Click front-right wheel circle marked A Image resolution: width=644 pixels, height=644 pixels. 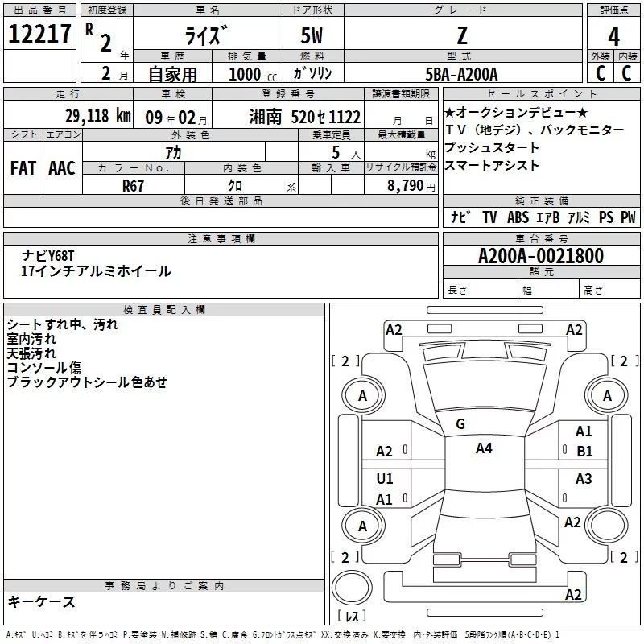point(607,396)
